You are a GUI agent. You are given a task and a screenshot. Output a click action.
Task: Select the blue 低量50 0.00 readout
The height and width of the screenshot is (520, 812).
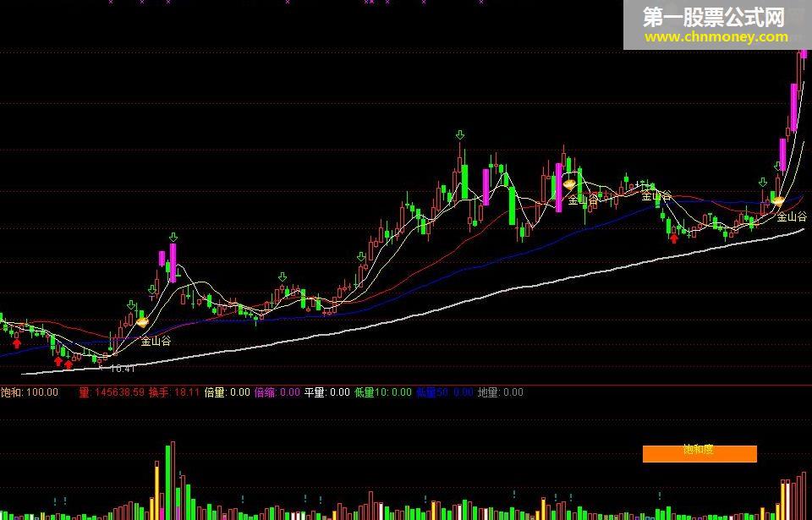[444, 392]
